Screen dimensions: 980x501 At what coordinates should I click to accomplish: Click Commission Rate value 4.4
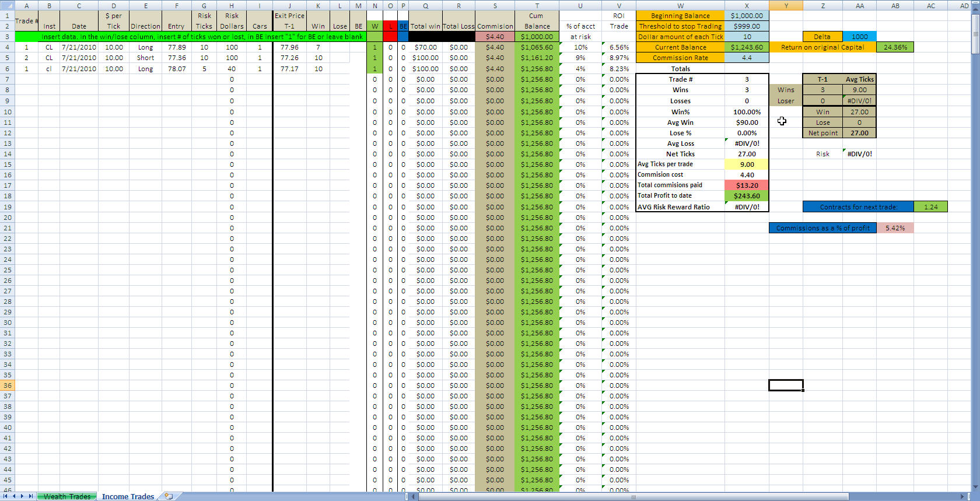tap(747, 58)
